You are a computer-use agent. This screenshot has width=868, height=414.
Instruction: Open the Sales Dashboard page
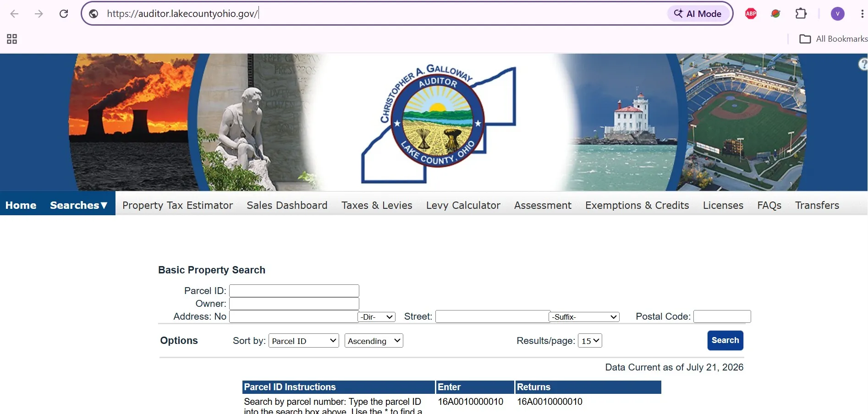click(x=287, y=205)
